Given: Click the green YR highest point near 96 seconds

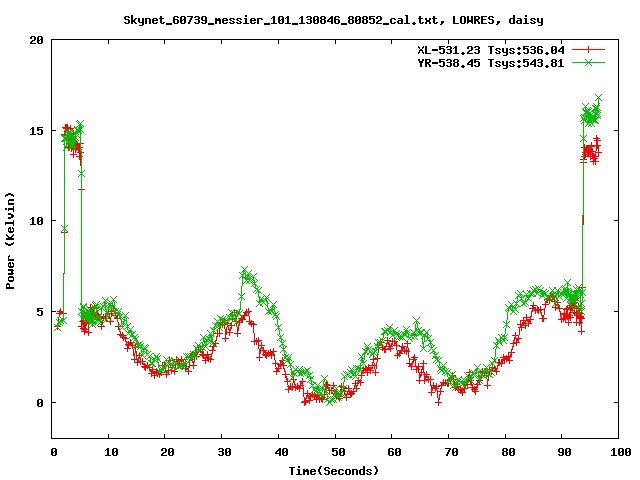Looking at the screenshot, I should [598, 98].
